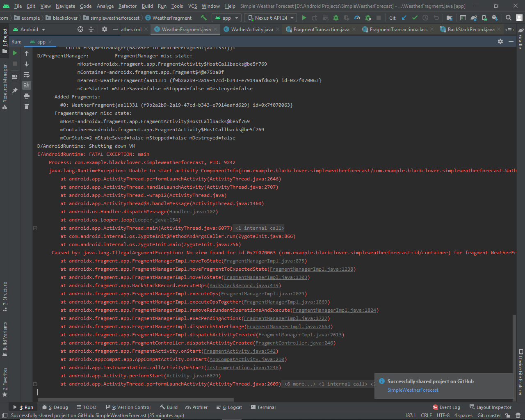Toggle the Gradle side panel
Image resolution: width=525 pixels, height=420 pixels.
520,39
